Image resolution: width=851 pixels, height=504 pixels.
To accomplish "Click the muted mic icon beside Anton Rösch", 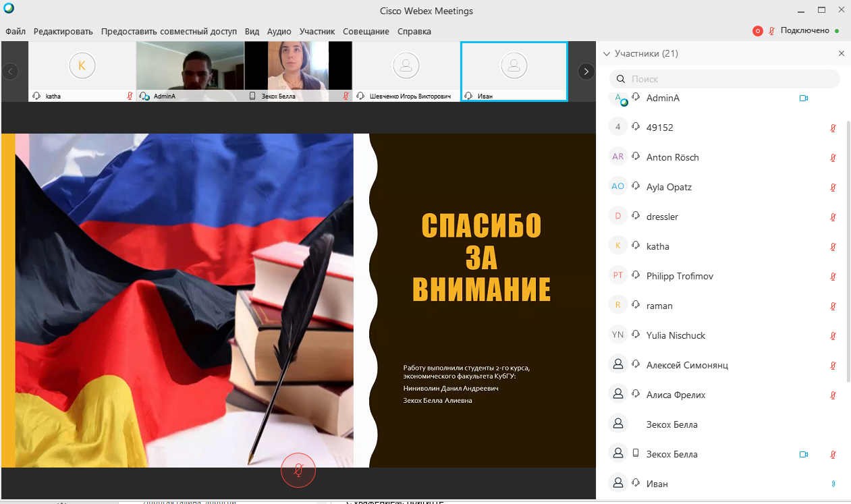I will coord(833,158).
